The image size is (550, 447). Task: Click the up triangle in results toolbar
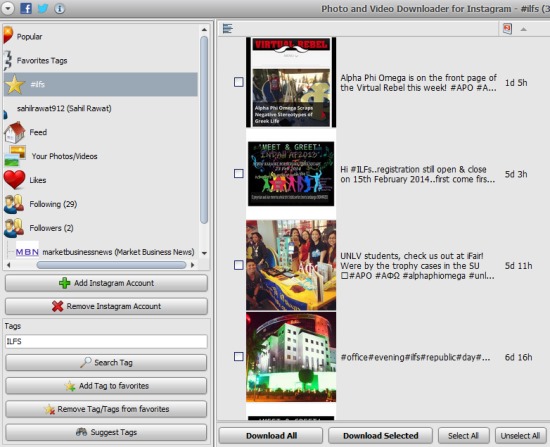click(x=523, y=29)
